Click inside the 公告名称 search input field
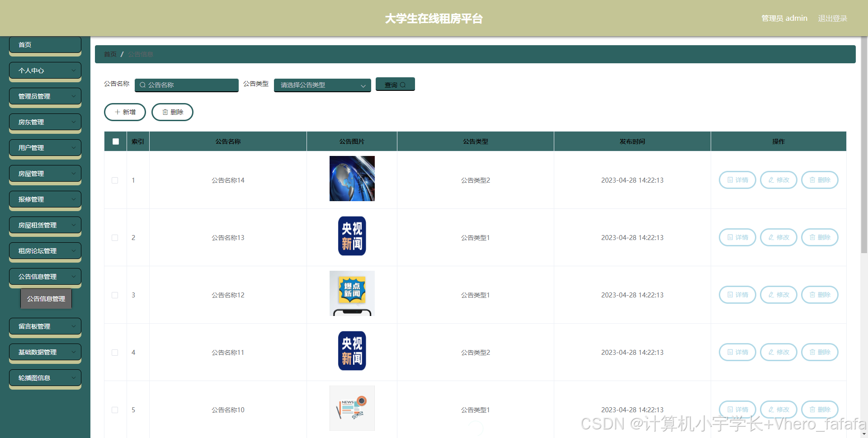The width and height of the screenshot is (868, 438). click(x=190, y=85)
